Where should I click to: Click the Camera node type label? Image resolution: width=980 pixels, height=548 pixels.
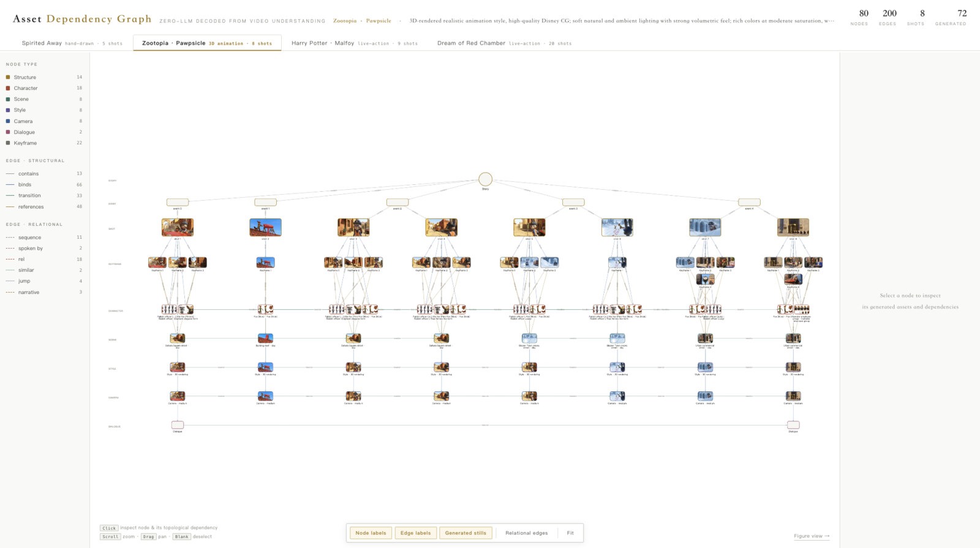23,121
